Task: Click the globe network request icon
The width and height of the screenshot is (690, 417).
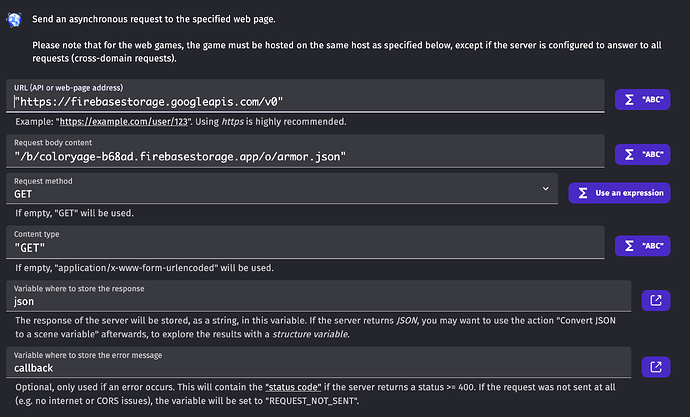Action: pos(15,20)
